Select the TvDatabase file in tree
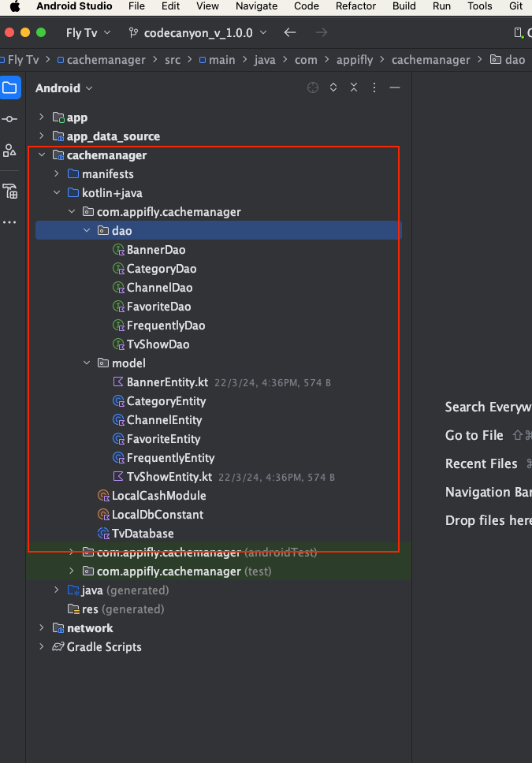Image resolution: width=532 pixels, height=763 pixels. pos(142,534)
